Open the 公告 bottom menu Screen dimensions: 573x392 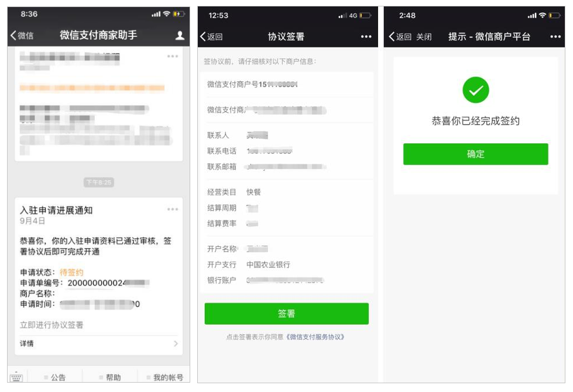point(55,377)
